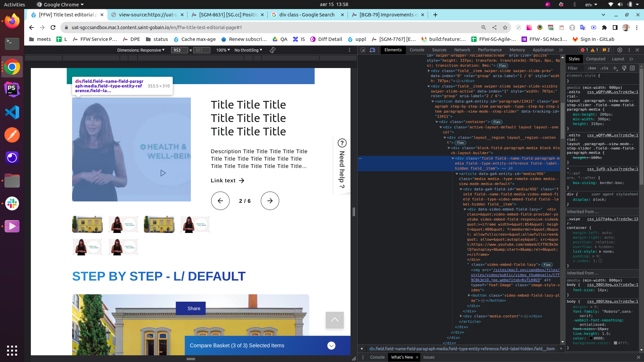644x362 pixels.
Task: Show more Styles pane tabs chevron
Action: (x=631, y=59)
